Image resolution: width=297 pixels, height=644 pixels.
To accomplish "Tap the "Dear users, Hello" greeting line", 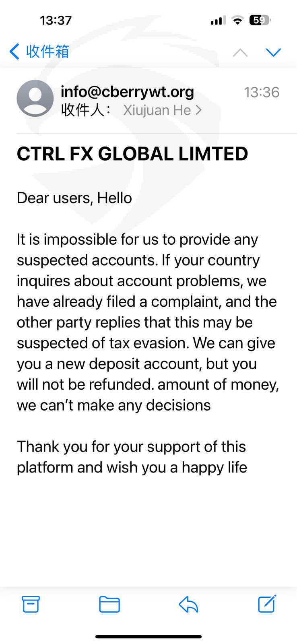I will point(74,198).
